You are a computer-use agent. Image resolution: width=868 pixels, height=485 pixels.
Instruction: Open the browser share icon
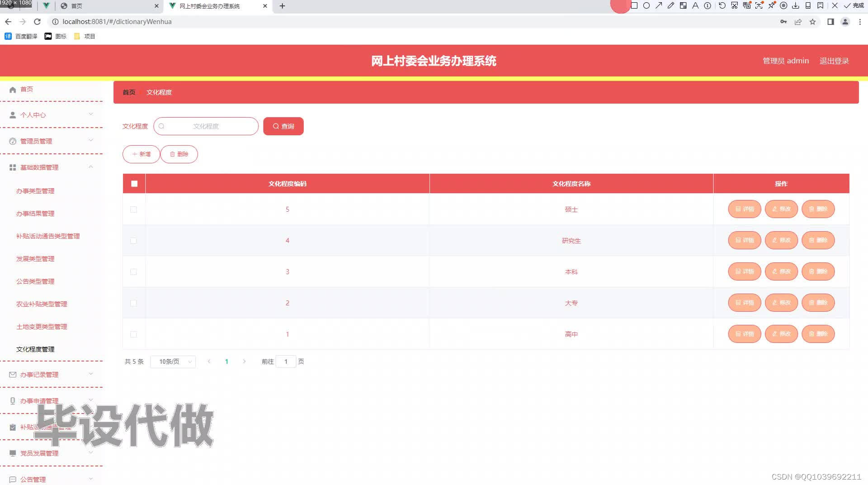coord(798,22)
